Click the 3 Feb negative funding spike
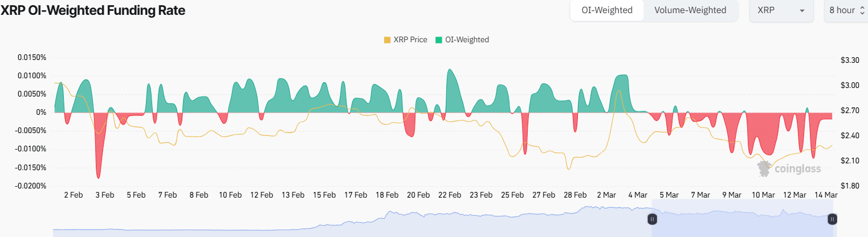 point(99,166)
